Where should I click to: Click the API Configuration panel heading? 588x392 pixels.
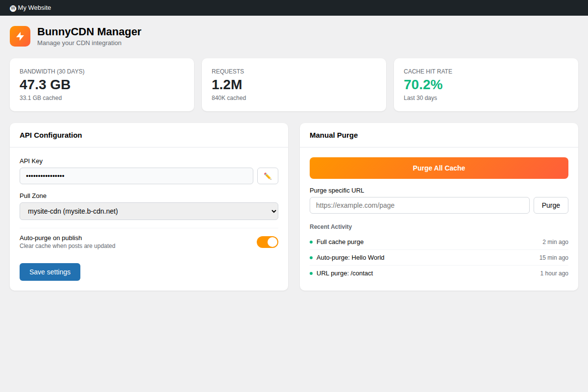51,135
